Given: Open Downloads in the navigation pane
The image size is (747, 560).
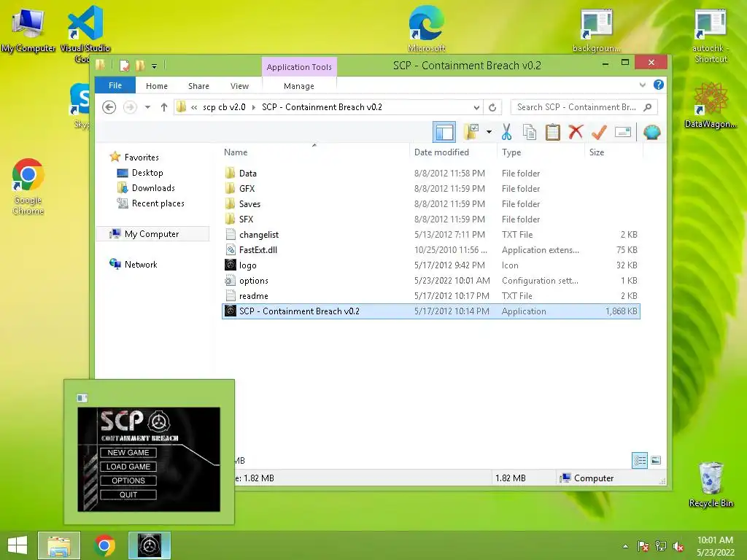Looking at the screenshot, I should pyautogui.click(x=153, y=187).
